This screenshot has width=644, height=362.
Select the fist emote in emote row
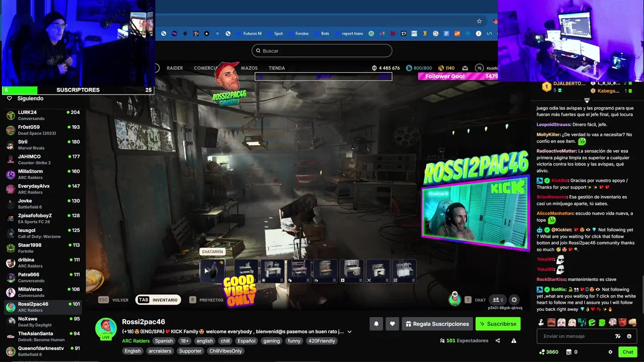point(632,322)
